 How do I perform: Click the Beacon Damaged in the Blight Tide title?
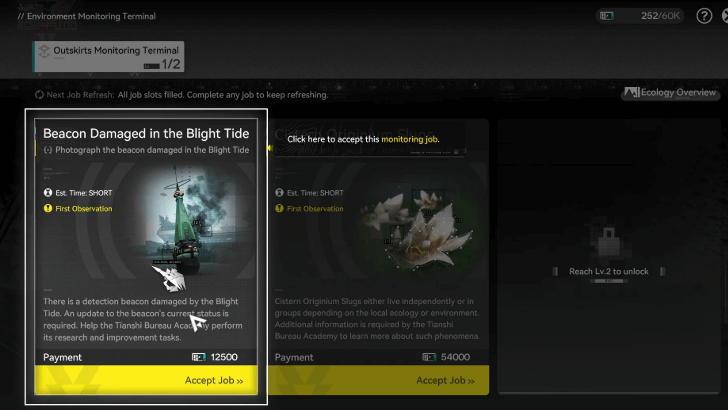click(146, 133)
